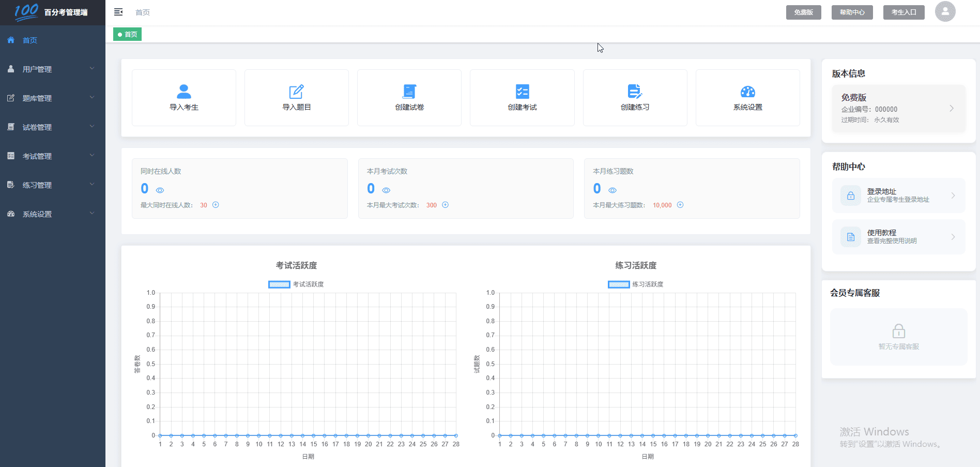Open Create Exam (创建考试) checklist icon
This screenshot has height=467, width=980.
pyautogui.click(x=522, y=92)
